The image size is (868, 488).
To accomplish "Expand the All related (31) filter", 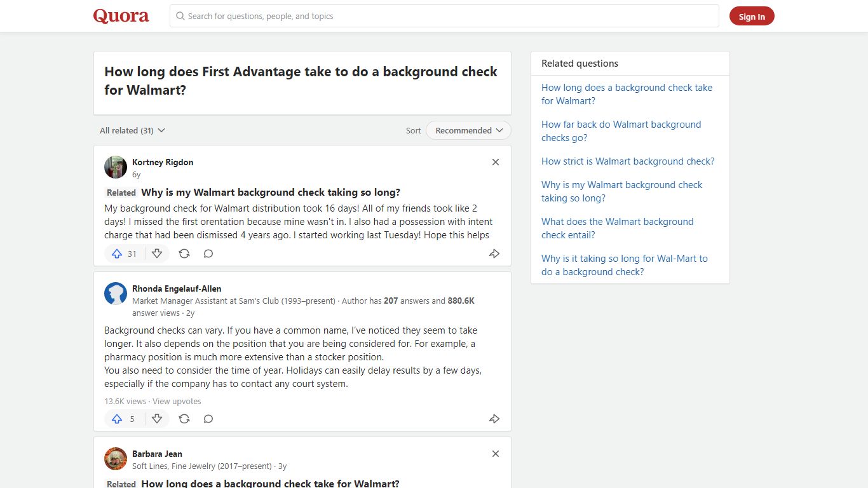I will click(x=132, y=130).
